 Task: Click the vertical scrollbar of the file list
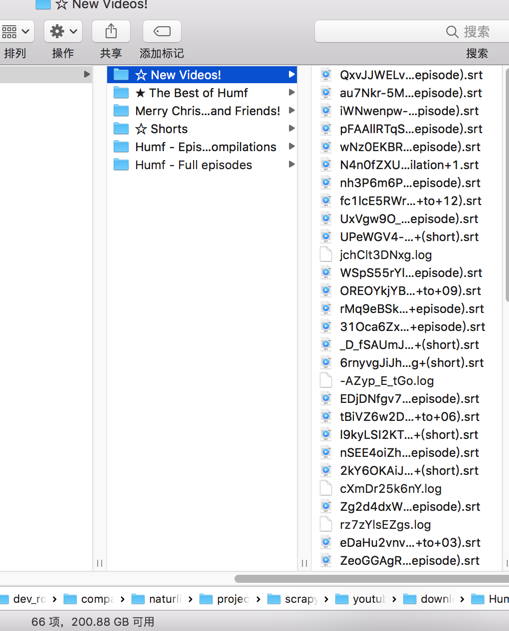point(507,185)
